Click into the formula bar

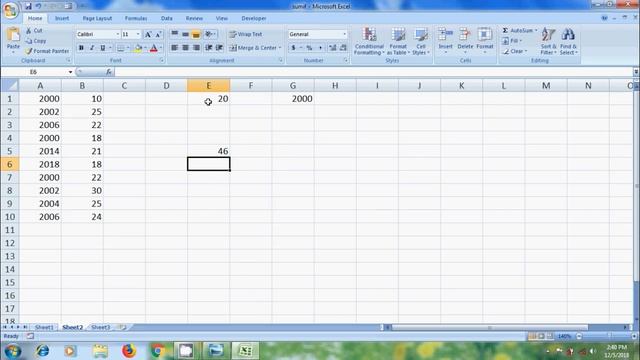[373, 72]
